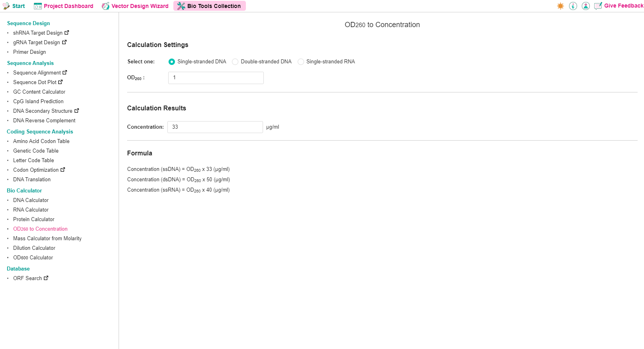This screenshot has width=644, height=349.
Task: Switch to Bio Tools Collection tab
Action: tap(210, 6)
